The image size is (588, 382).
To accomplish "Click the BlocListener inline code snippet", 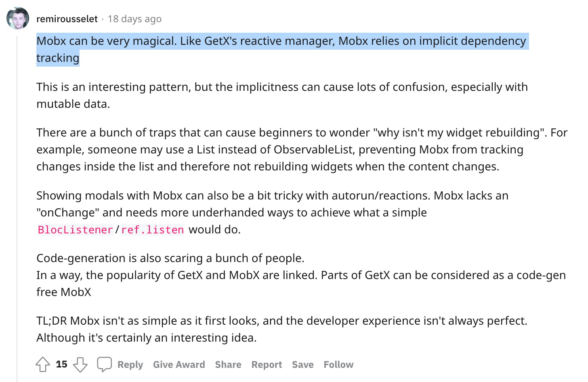I will [x=75, y=230].
